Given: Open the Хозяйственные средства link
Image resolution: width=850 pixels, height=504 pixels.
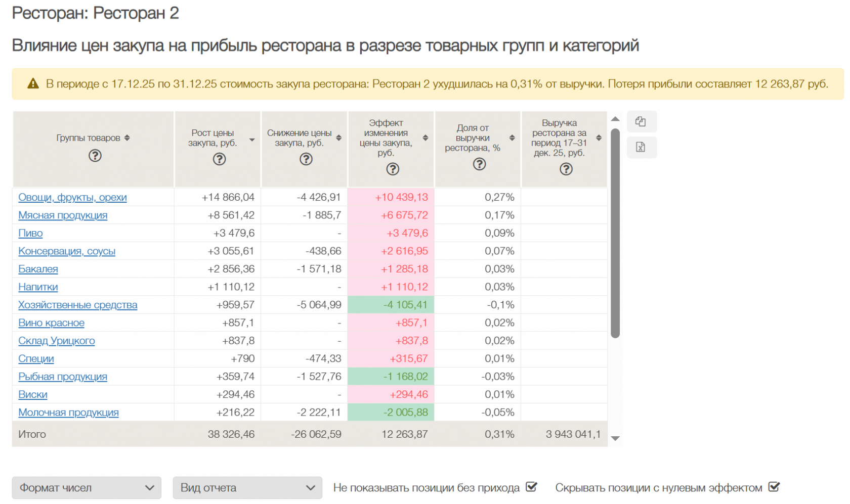Looking at the screenshot, I should 77,305.
